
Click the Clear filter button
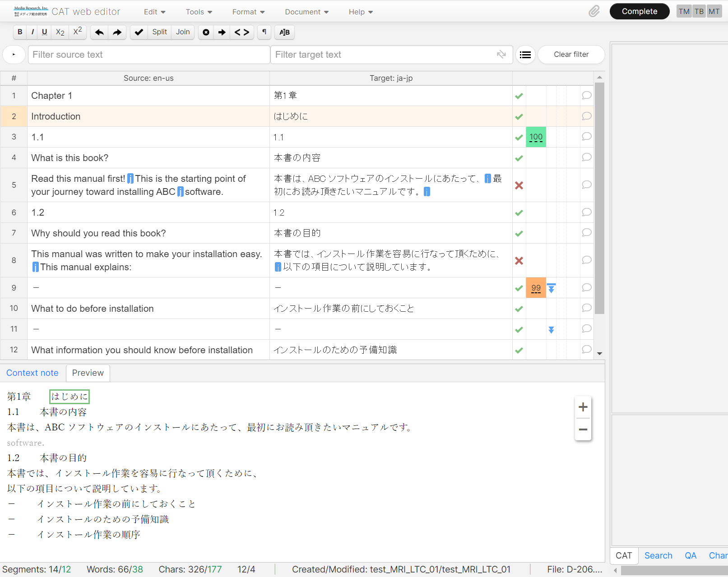571,55
